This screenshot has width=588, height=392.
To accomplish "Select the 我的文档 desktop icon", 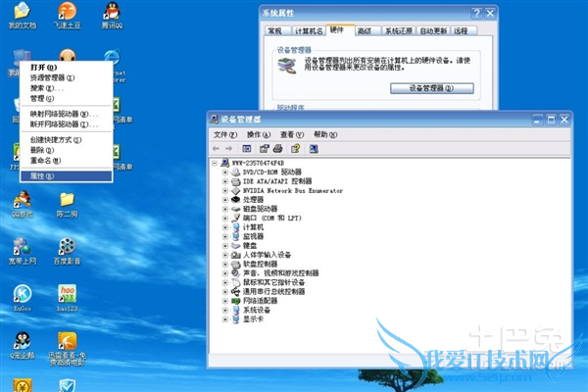I will pyautogui.click(x=23, y=16).
